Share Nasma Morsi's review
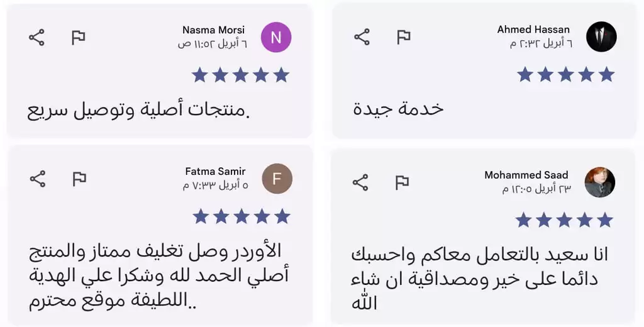The height and width of the screenshot is (327, 644). click(37, 38)
